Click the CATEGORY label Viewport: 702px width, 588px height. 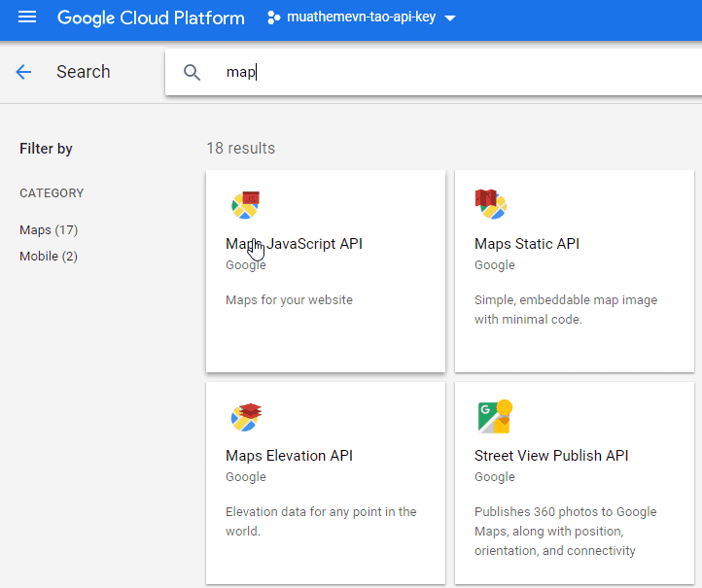point(52,193)
